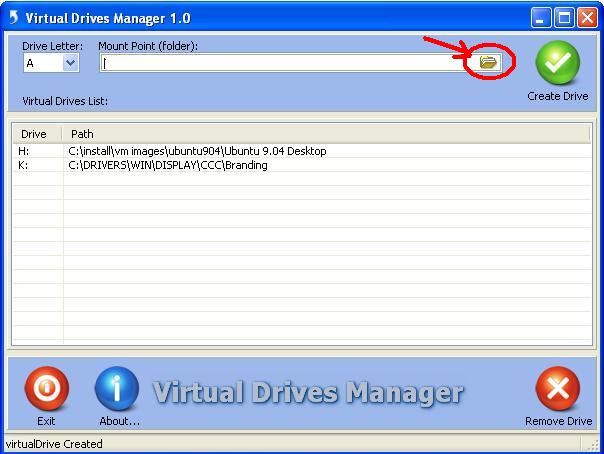Maximize the Virtual Drives Manager window
The width and height of the screenshot is (604, 454).
(564, 18)
